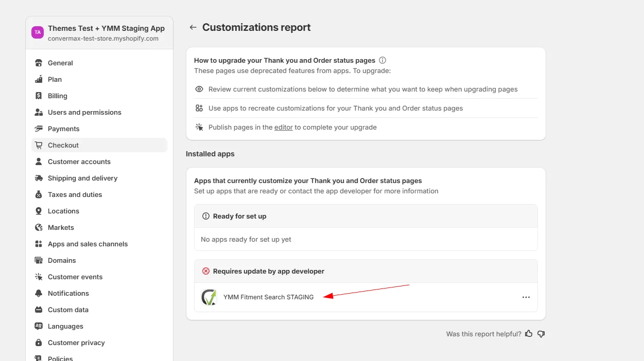Click the thumbs up feedback icon
This screenshot has height=361, width=644.
[x=529, y=334]
